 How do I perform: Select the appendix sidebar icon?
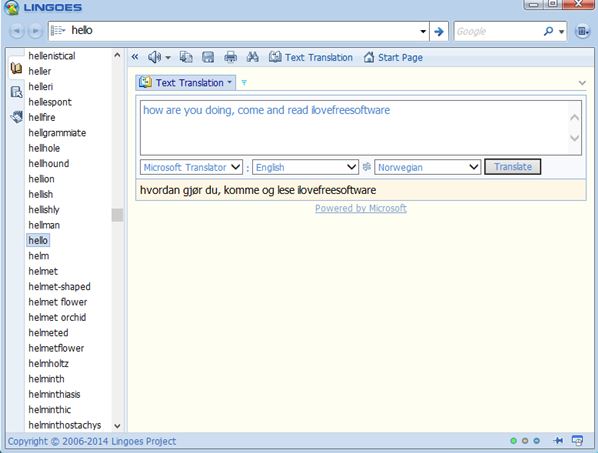(x=16, y=117)
